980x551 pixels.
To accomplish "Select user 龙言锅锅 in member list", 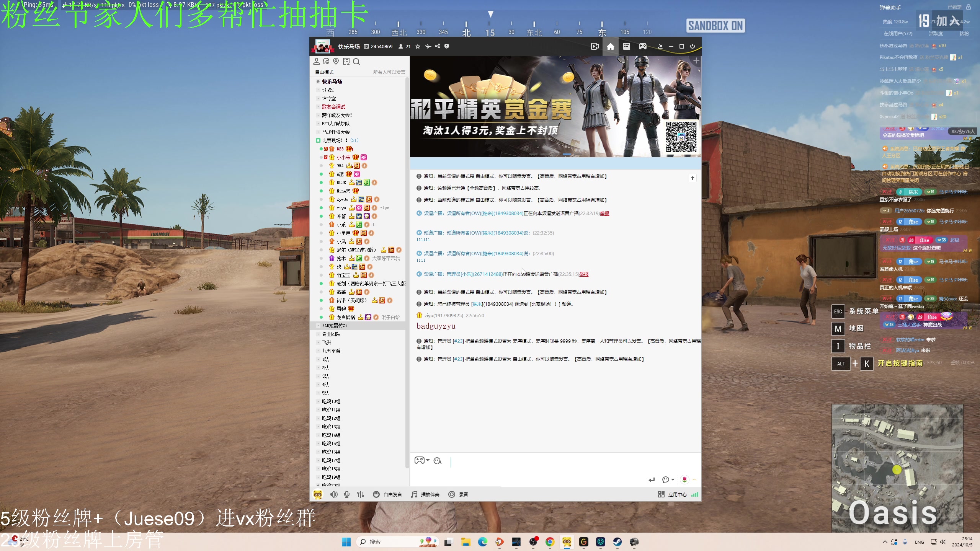I will click(x=346, y=317).
